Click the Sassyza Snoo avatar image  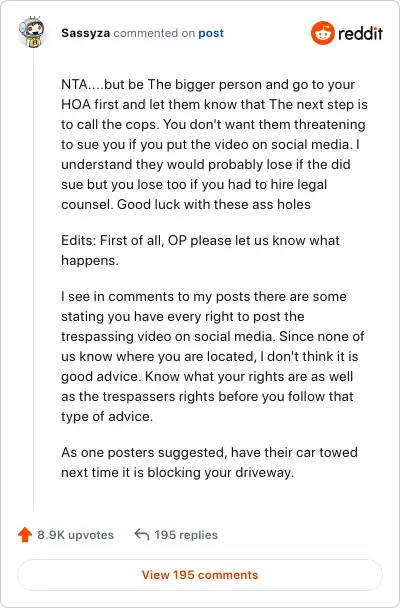pos(32,33)
